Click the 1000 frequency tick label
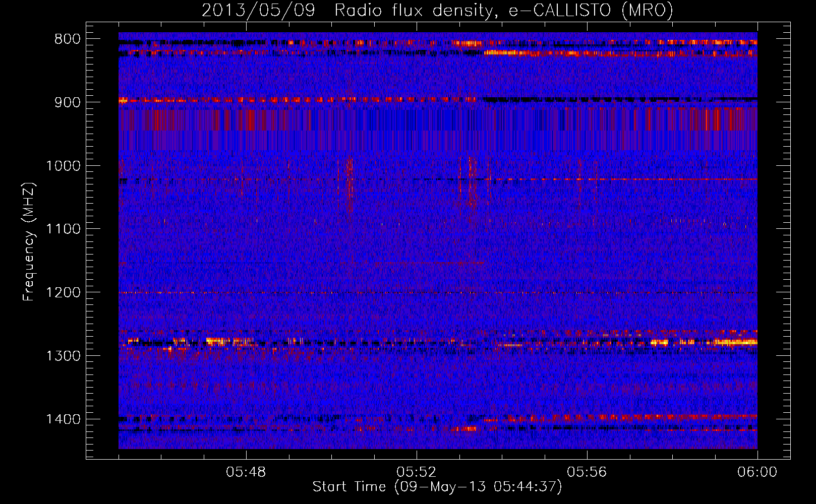The image size is (816, 504). pos(63,166)
